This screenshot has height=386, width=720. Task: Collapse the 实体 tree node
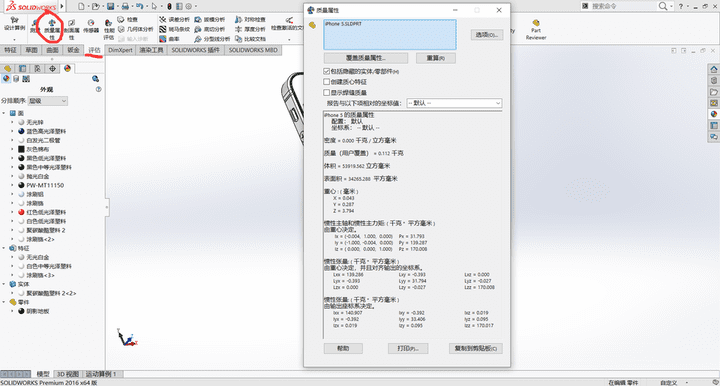tap(4, 284)
